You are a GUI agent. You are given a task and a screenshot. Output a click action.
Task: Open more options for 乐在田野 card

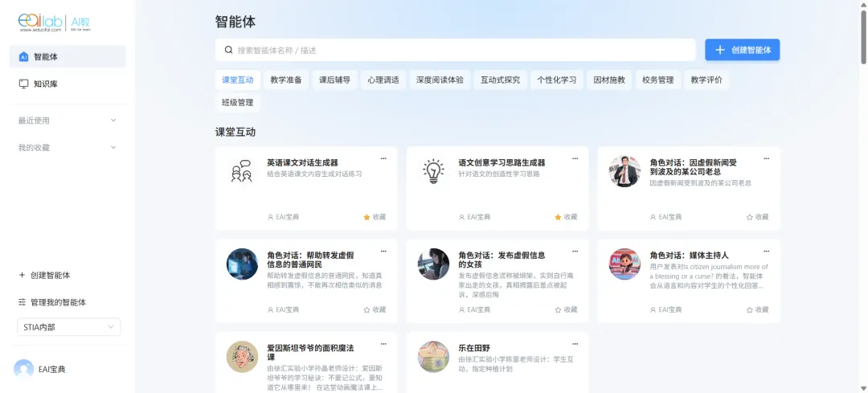click(575, 344)
